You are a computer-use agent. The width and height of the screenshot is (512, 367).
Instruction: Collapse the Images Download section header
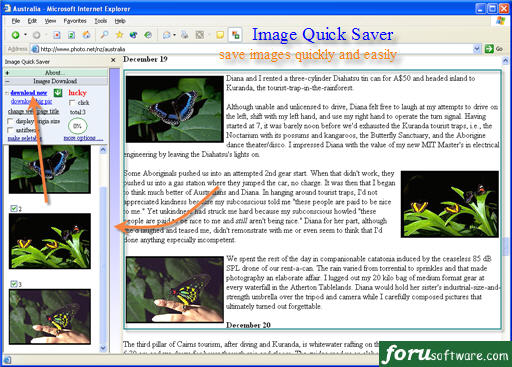click(55, 81)
